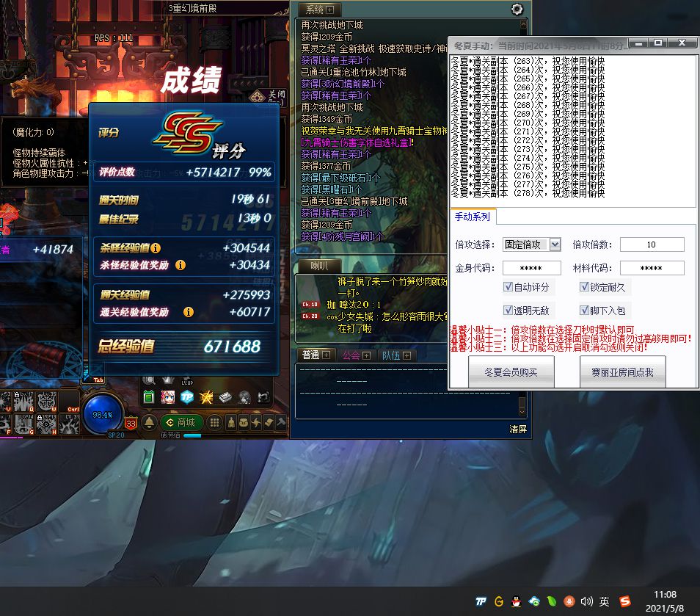
Task: Open the 倍攻选择 dropdown arrow
Action: (555, 244)
